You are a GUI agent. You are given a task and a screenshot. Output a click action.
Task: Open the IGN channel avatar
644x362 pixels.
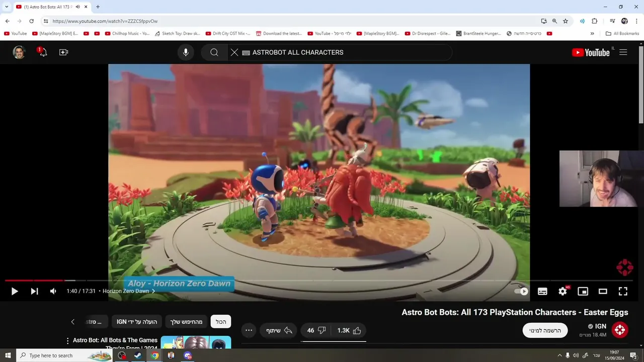click(620, 330)
